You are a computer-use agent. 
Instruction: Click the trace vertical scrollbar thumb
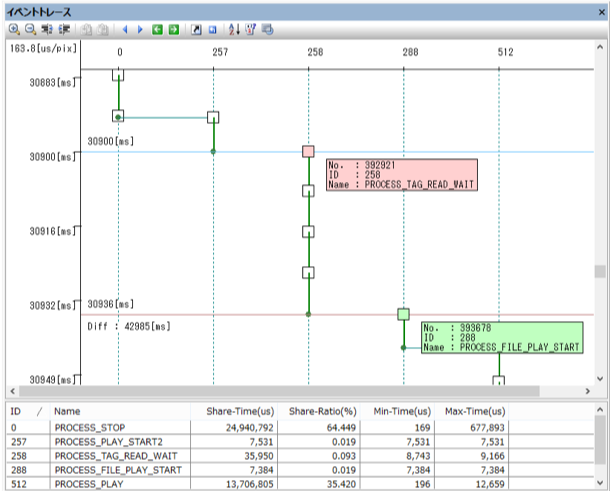tap(600, 271)
